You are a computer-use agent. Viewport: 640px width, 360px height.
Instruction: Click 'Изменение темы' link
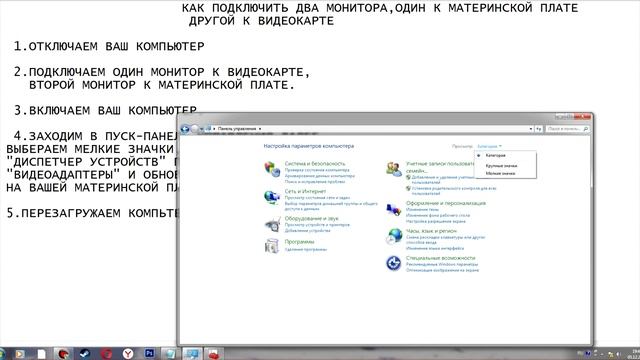[422, 209]
